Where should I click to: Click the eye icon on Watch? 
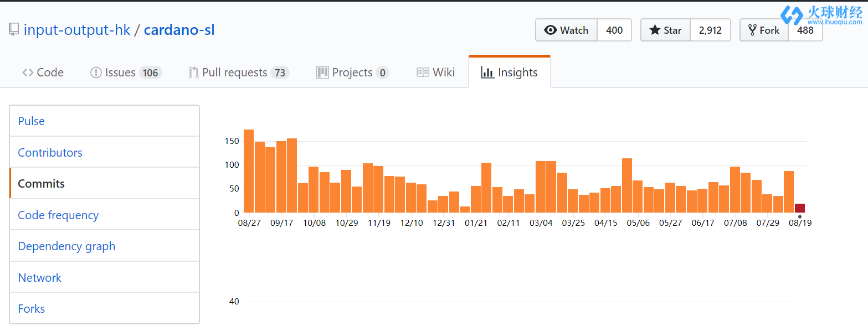(551, 30)
